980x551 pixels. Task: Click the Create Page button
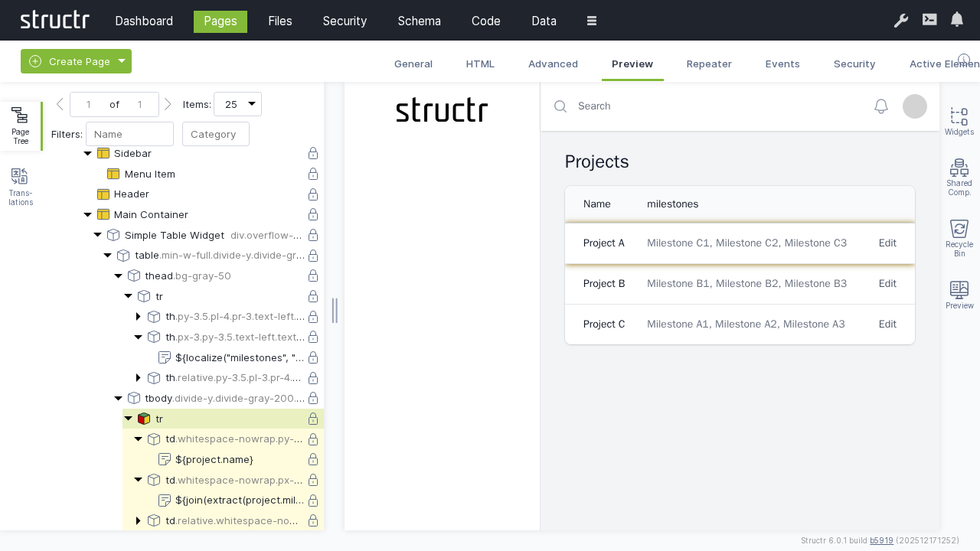click(70, 61)
